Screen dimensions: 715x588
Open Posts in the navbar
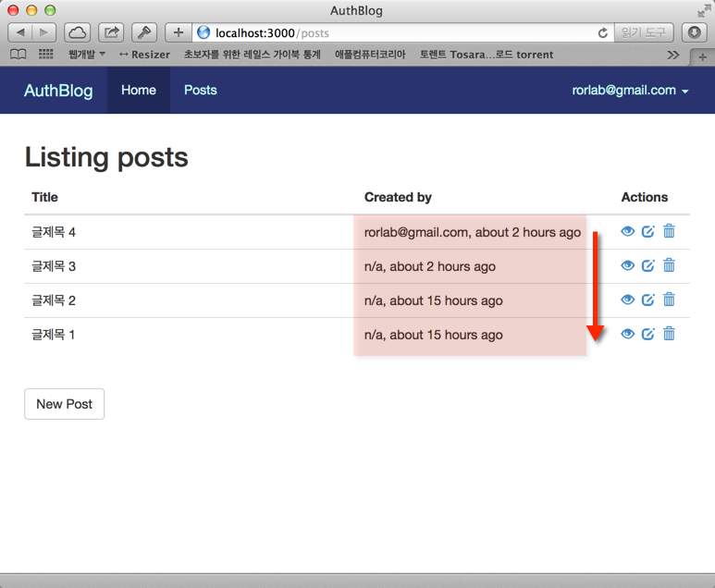[200, 91]
